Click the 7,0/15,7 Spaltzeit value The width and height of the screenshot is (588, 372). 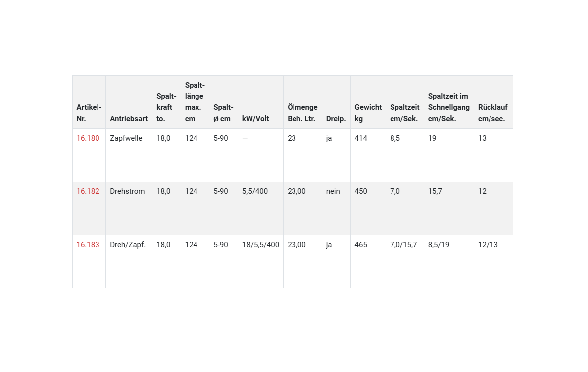(x=403, y=245)
